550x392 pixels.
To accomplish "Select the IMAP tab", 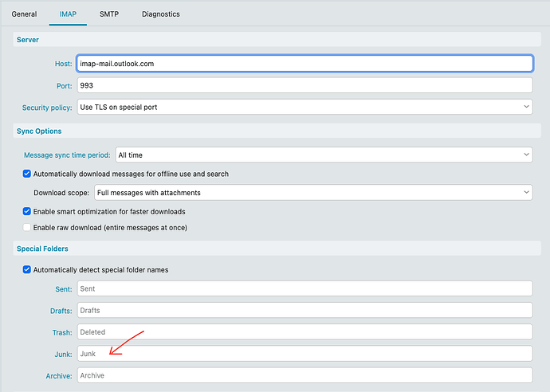I will 68,14.
